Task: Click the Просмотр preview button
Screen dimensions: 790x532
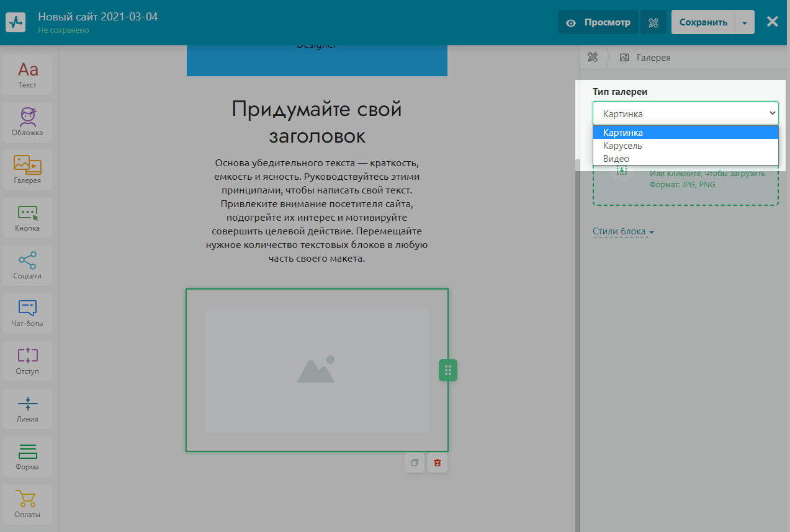Action: [598, 22]
